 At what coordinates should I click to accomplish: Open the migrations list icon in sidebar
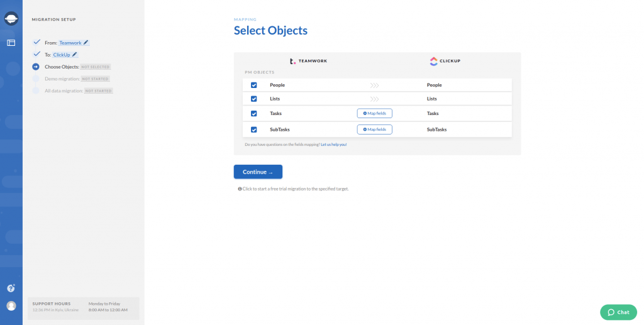coord(11,43)
